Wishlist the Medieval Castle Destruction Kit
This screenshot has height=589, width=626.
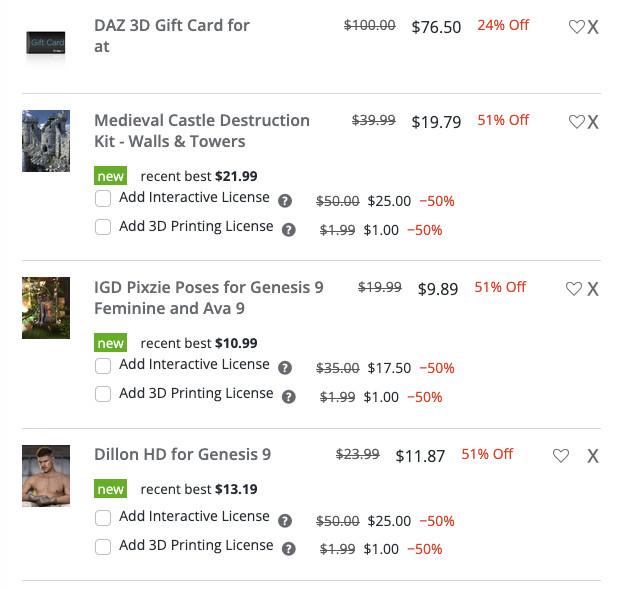(x=576, y=122)
